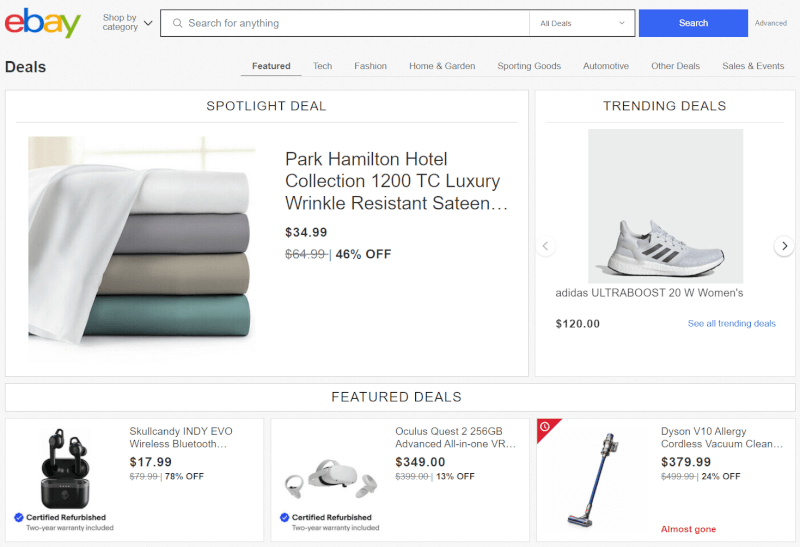Click Skullcandy Certified Refurbished badge icon
Screen dimensions: 800x547
tap(19, 517)
